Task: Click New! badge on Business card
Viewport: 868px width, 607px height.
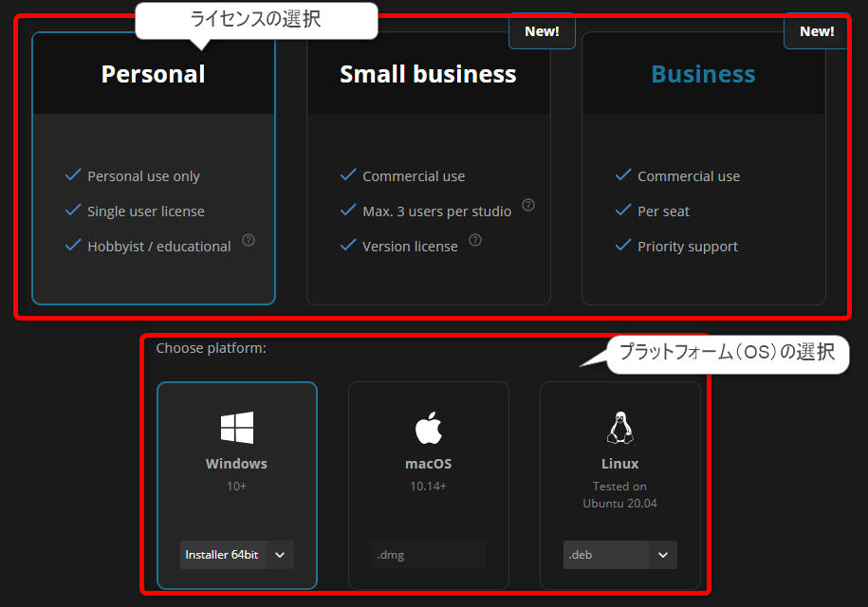Action: (816, 31)
